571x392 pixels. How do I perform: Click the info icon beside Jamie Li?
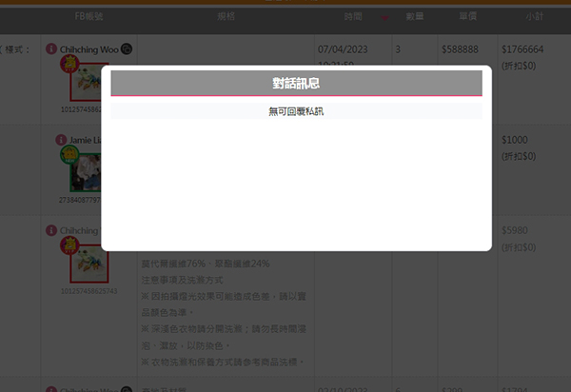click(x=50, y=140)
